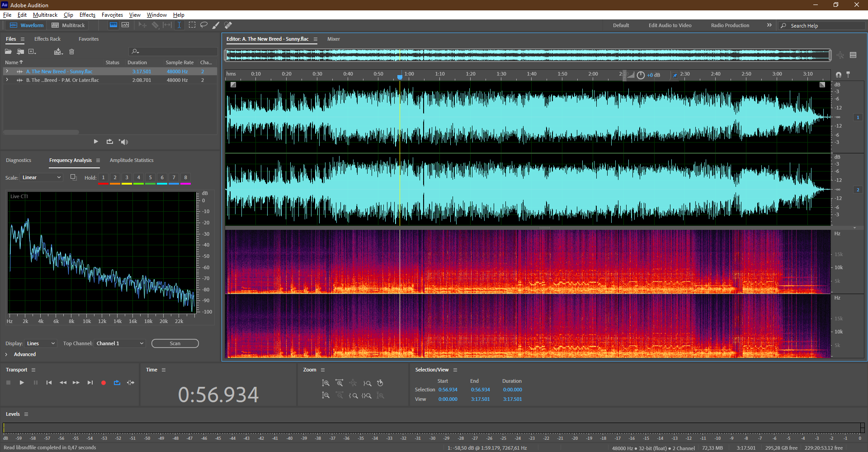
Task: Show the Spectral Pitch Display
Action: tap(125, 25)
